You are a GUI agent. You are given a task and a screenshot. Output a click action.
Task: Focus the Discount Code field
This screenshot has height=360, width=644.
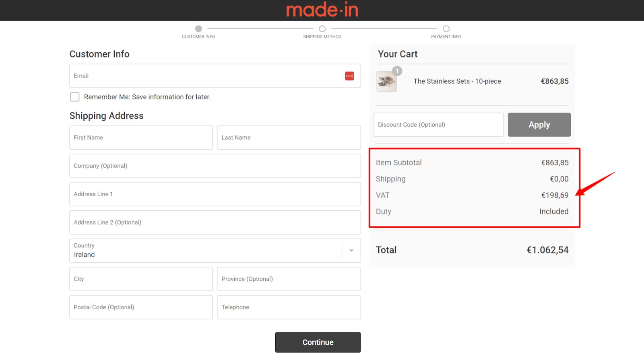pyautogui.click(x=439, y=125)
